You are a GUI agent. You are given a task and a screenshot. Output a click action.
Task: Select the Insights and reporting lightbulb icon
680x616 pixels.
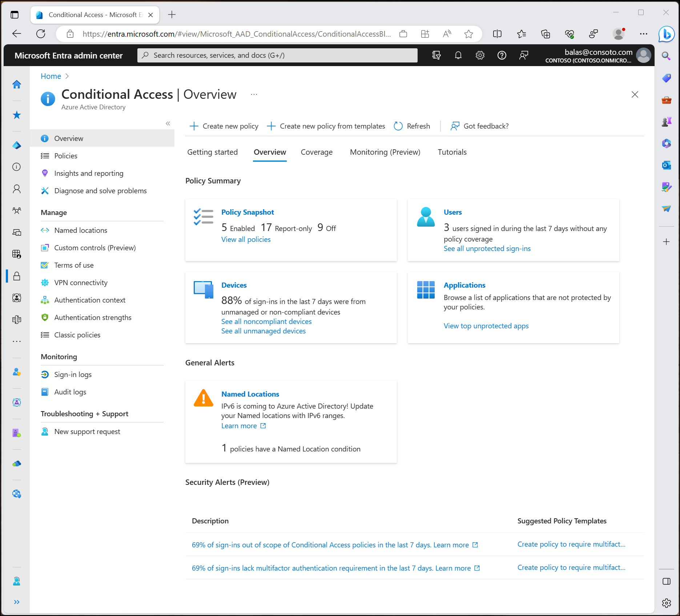(x=45, y=173)
